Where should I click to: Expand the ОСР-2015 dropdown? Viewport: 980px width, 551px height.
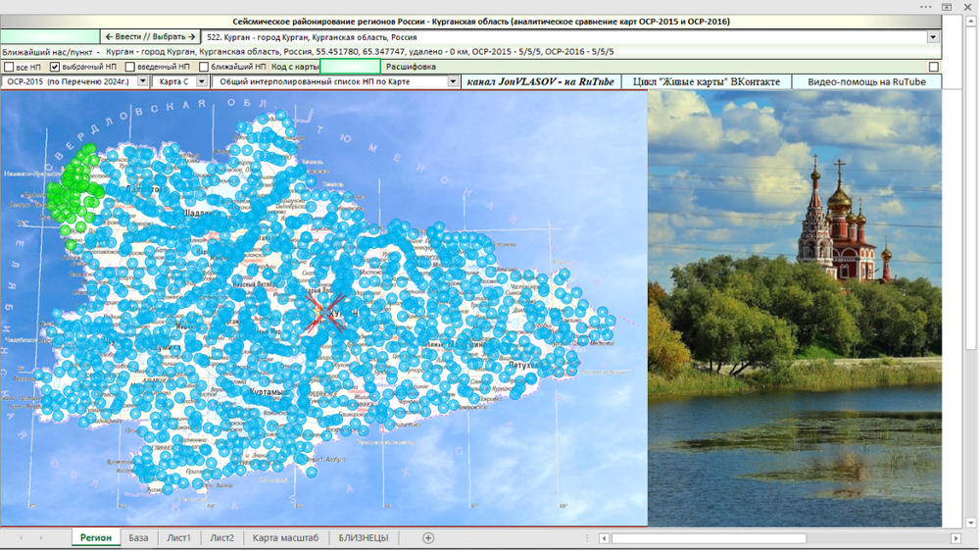(142, 81)
